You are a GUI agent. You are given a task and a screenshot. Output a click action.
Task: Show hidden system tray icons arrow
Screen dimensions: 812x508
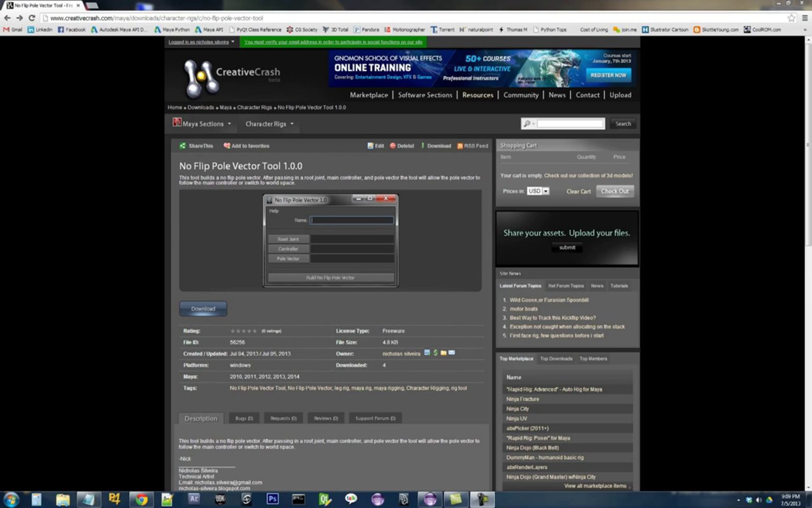click(738, 500)
